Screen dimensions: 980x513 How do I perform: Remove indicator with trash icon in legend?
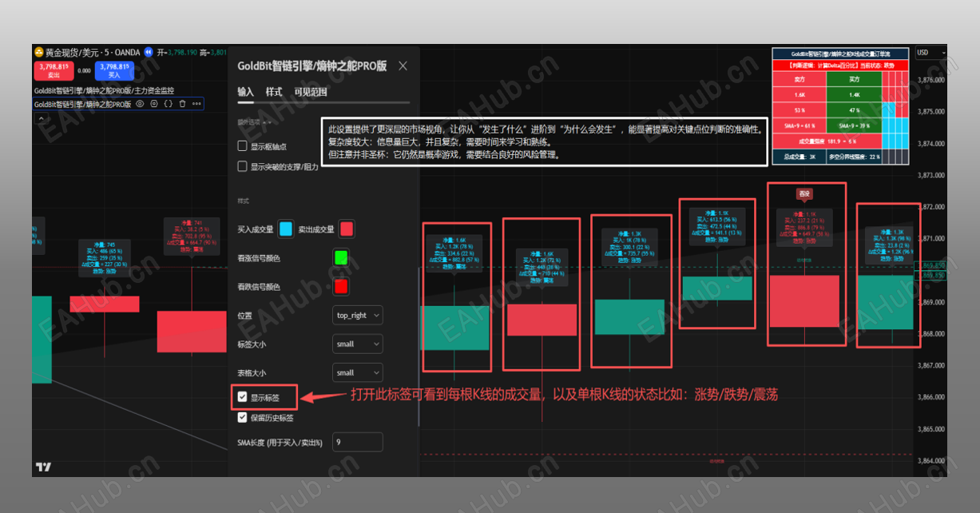[182, 104]
